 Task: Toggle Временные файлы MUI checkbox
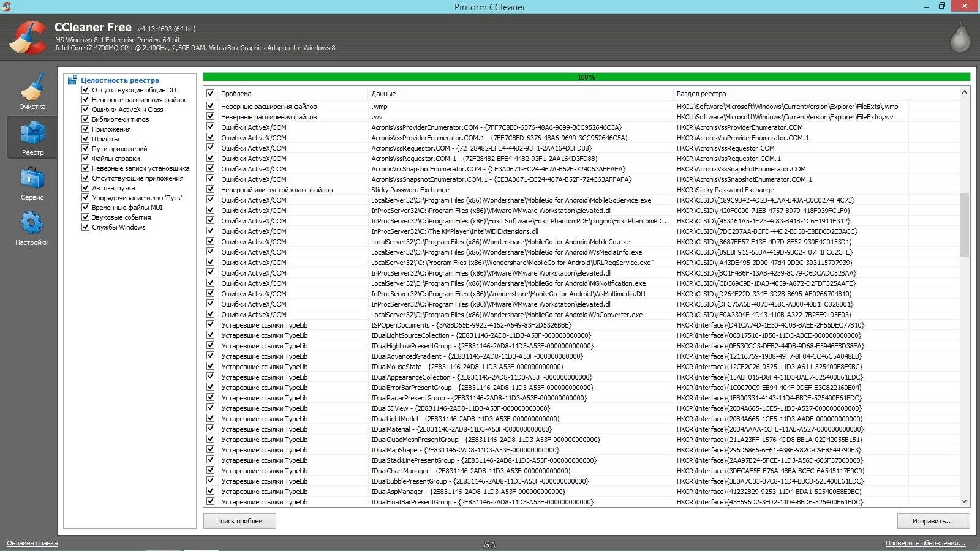pos(86,208)
